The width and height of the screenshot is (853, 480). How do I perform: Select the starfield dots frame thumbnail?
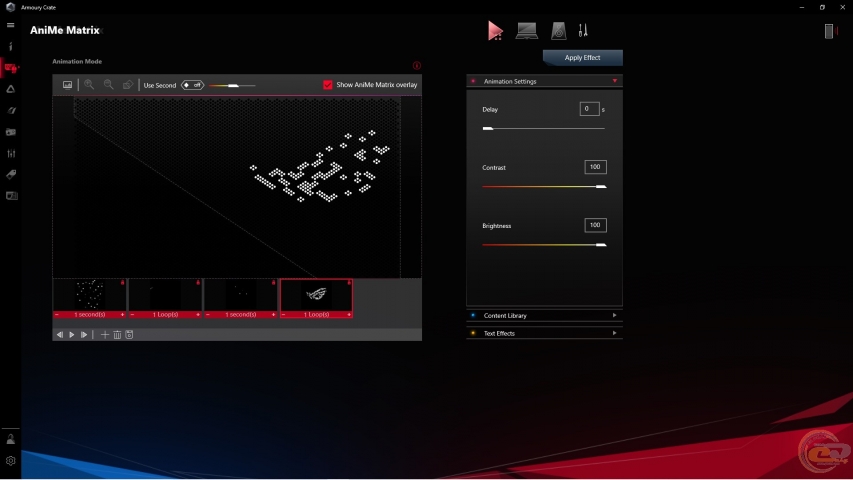click(90, 294)
